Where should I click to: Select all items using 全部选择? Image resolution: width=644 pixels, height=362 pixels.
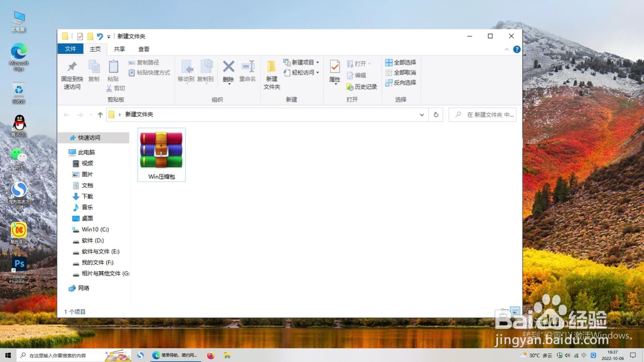(x=401, y=62)
